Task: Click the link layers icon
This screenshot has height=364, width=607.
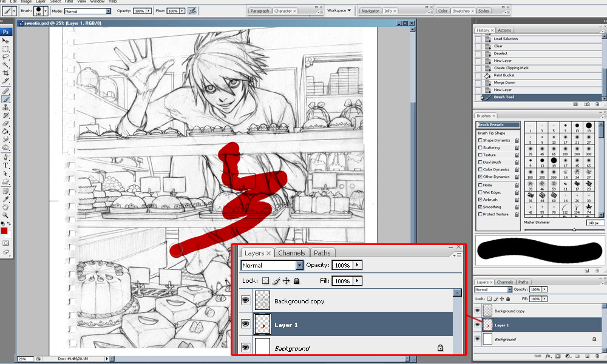Action: 538,356
